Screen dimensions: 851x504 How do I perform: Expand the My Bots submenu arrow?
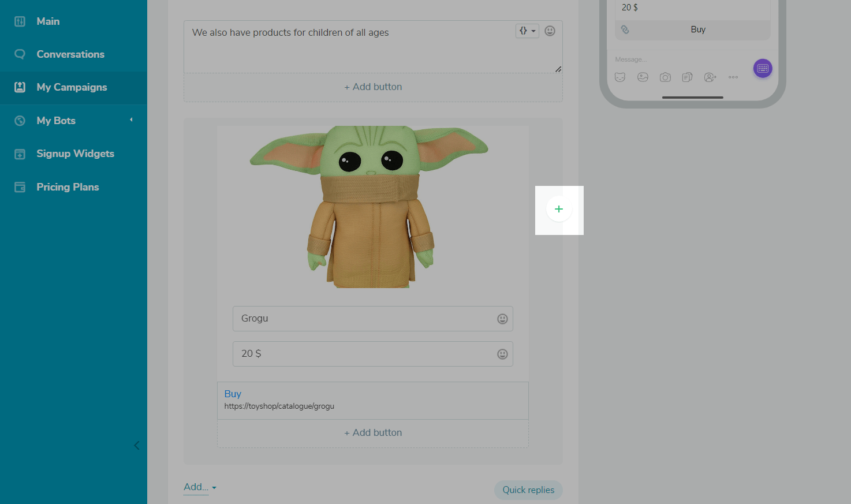(x=131, y=120)
